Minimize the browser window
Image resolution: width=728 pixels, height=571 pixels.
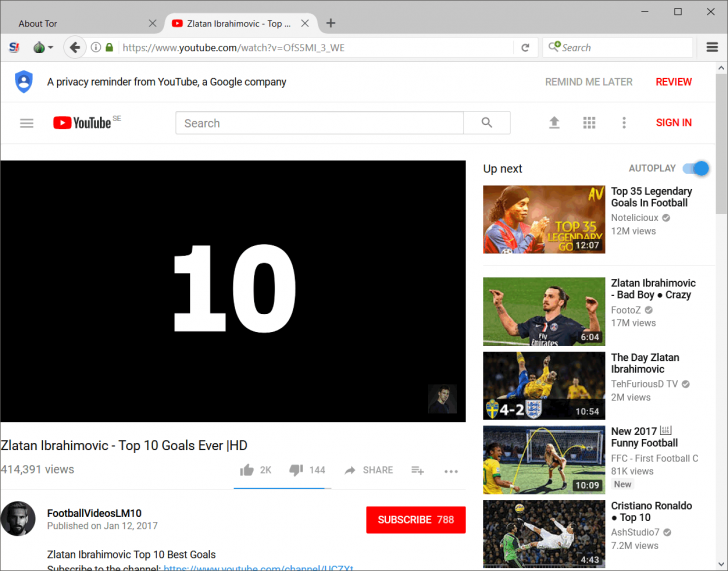[645, 12]
